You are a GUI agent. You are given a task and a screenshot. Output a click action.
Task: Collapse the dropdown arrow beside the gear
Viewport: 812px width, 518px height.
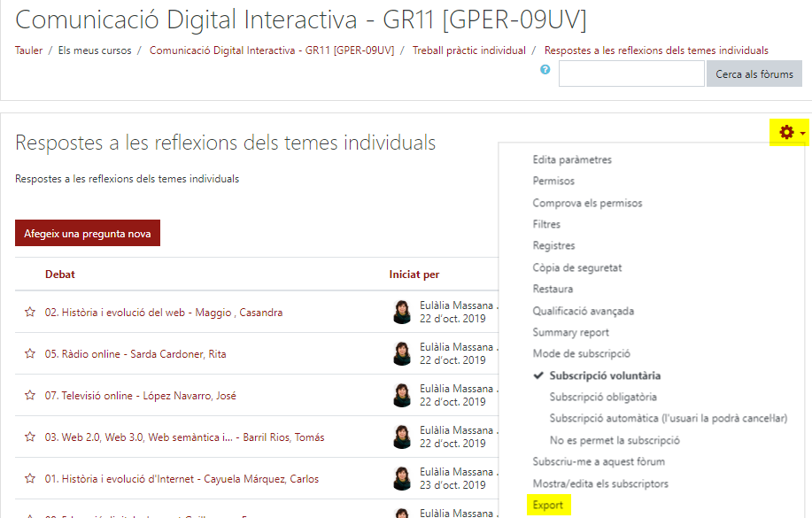(802, 134)
